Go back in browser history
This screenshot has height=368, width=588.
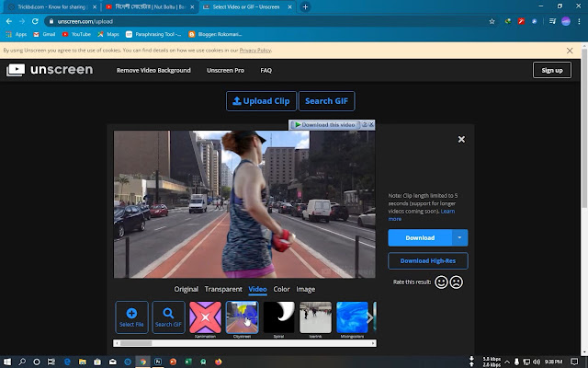[9, 21]
